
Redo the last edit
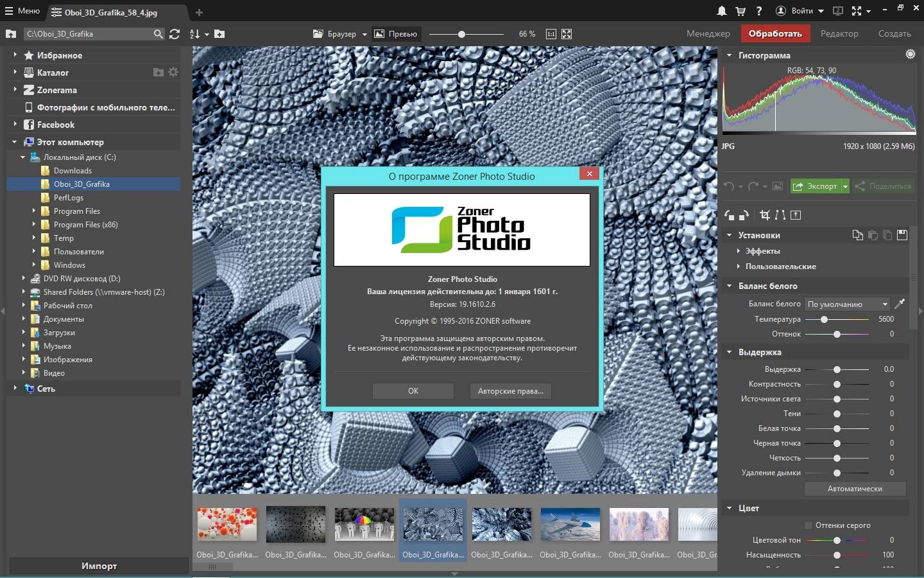pos(753,186)
